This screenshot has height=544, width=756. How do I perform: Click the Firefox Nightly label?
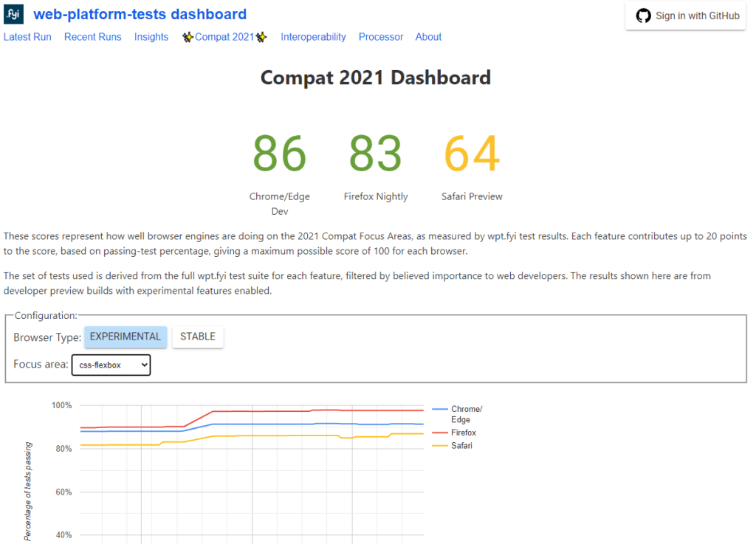click(376, 196)
